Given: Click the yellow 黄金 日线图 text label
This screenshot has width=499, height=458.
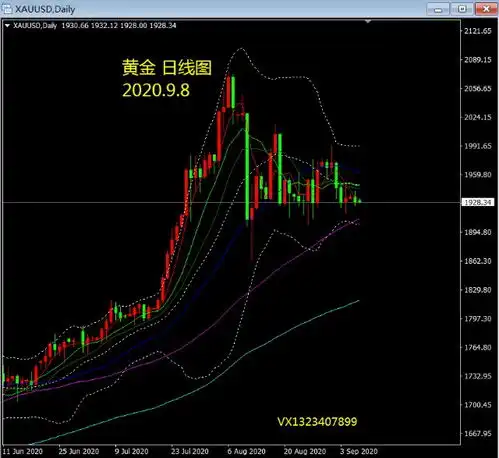Looking at the screenshot, I should pos(167,68).
